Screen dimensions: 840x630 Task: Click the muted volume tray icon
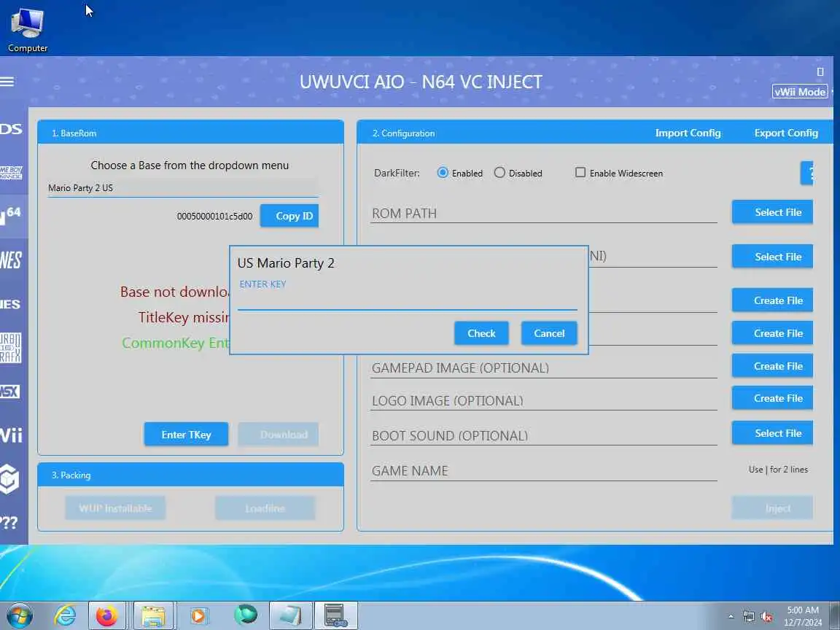pos(766,617)
